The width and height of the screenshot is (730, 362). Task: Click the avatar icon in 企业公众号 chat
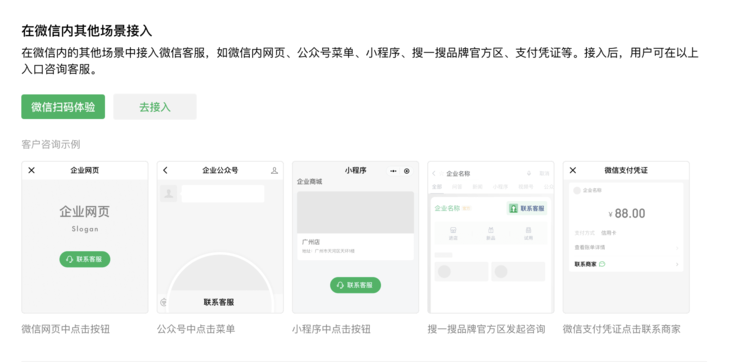pyautogui.click(x=169, y=194)
